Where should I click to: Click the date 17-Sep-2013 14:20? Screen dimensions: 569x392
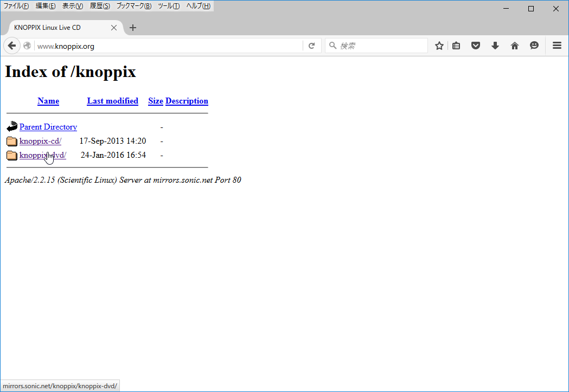[x=113, y=141]
